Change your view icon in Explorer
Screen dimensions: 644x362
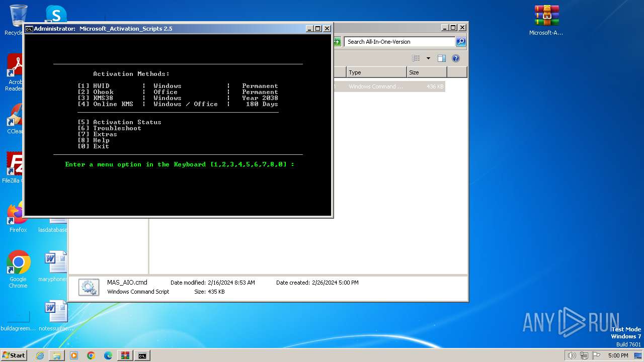tap(416, 58)
